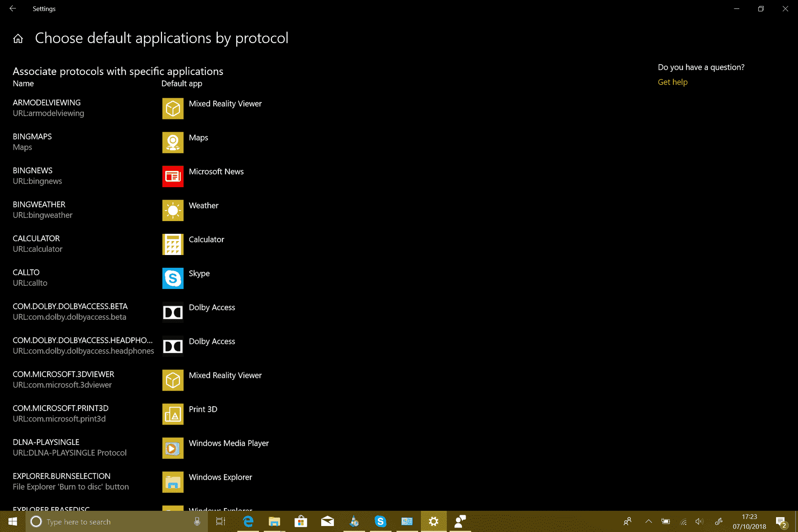The width and height of the screenshot is (798, 532).
Task: Click Mixed Reality Viewer icon for COM.MICROSOFT.3DVIEWER
Action: 173,380
